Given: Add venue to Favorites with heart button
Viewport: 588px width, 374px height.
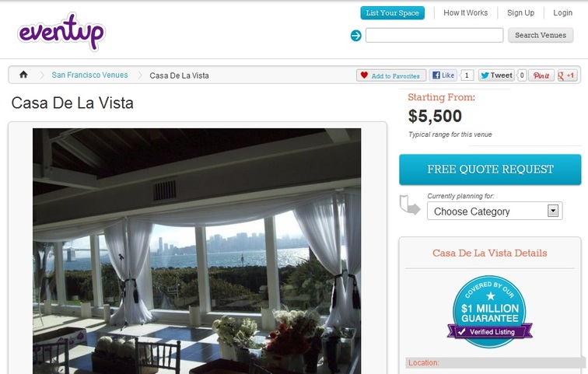Looking at the screenshot, I should (x=391, y=75).
